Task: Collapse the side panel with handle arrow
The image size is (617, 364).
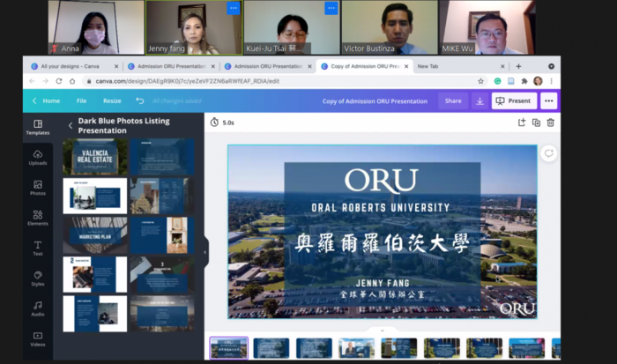Action: click(x=205, y=252)
